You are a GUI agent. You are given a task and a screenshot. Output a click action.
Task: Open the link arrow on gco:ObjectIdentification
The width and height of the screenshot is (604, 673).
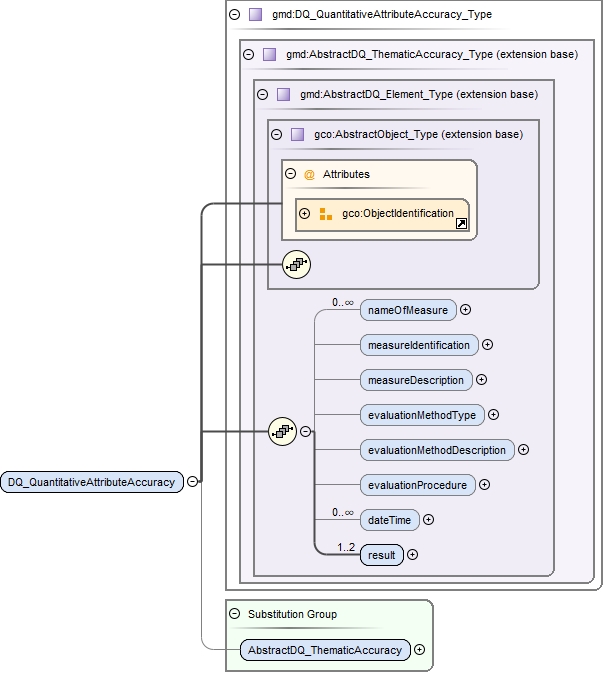click(x=461, y=225)
